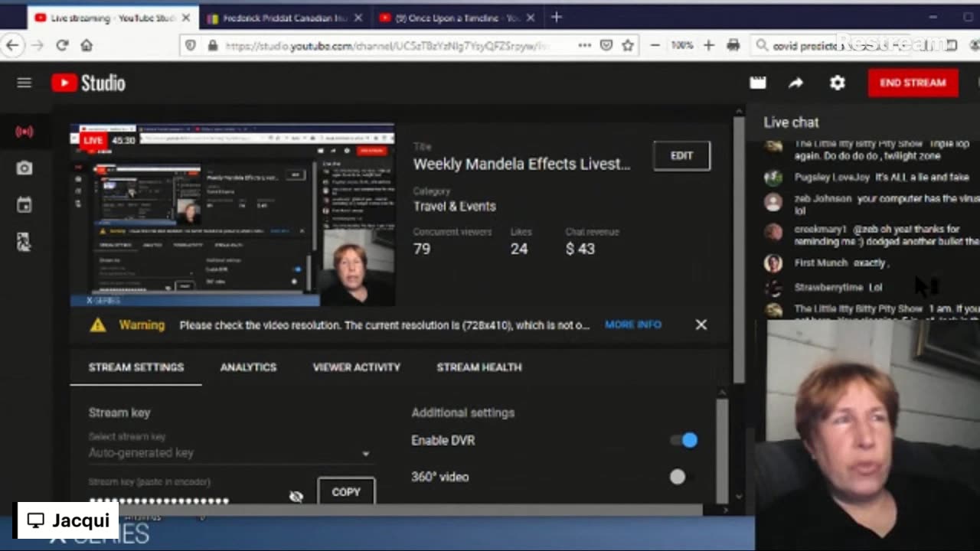Open the Webcam camera icon in sidebar
Viewport: 980px width, 551px height.
point(24,168)
